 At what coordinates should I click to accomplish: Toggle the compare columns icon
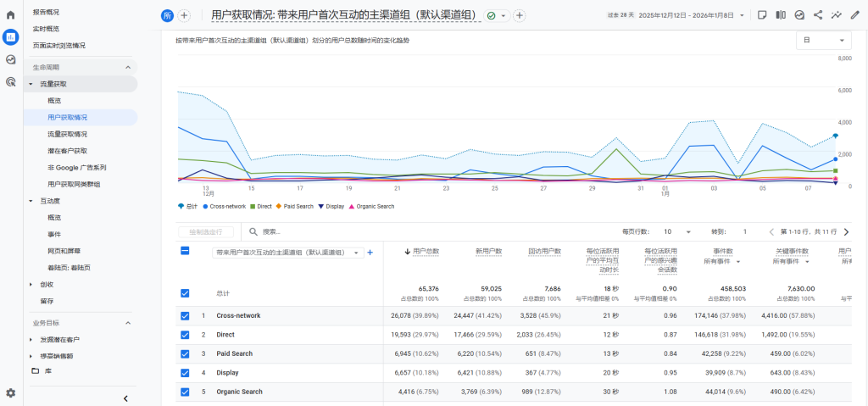click(x=781, y=15)
